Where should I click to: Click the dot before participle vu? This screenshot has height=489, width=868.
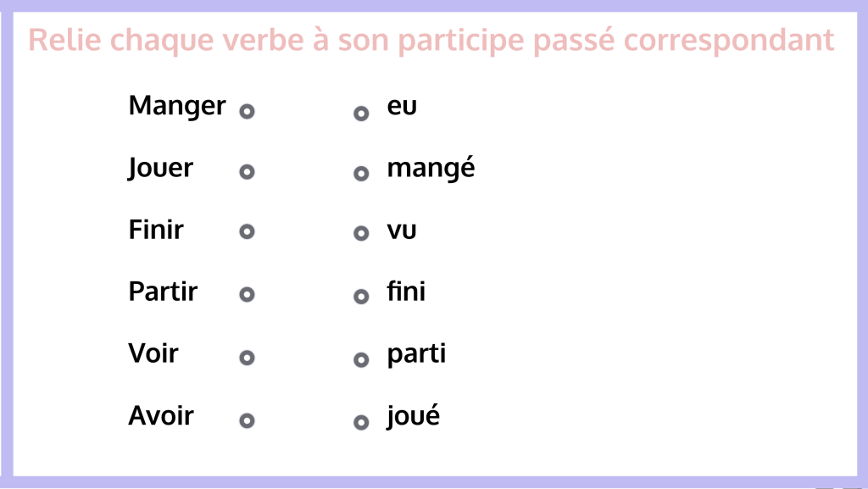361,234
